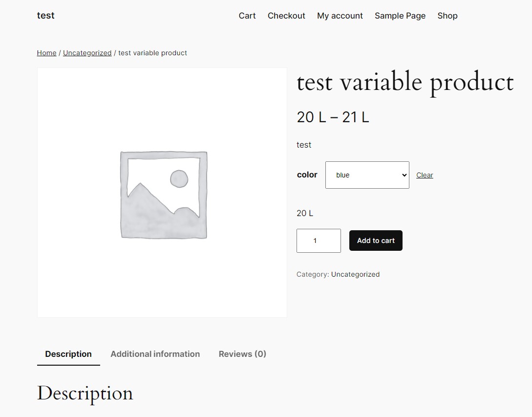Visit the Sample Page
The width and height of the screenshot is (532, 417).
coord(400,16)
